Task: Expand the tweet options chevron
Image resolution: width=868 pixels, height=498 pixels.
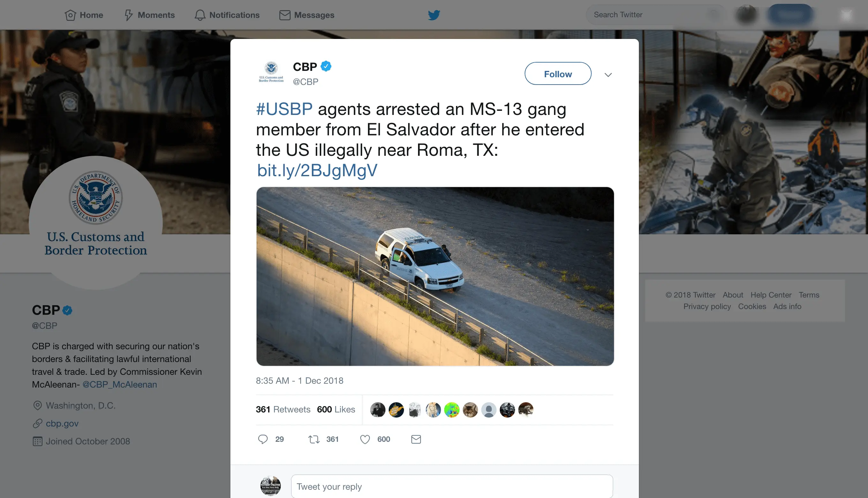Action: coord(608,75)
